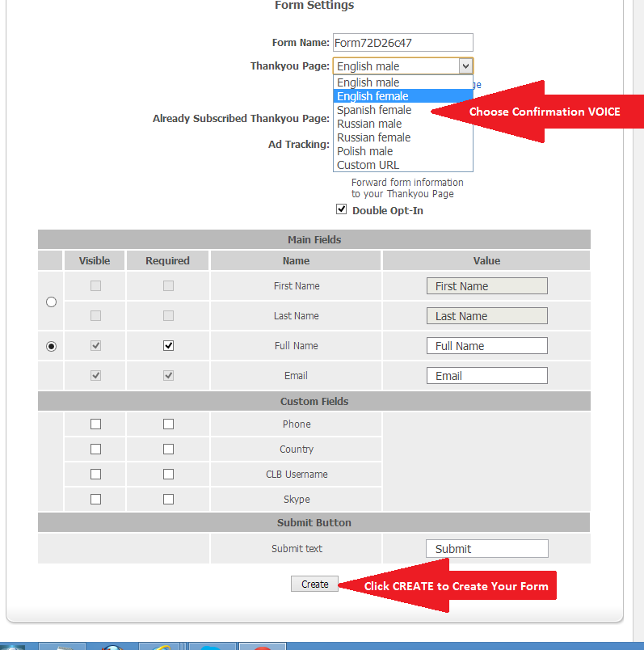Click the Full Name value input
The width and height of the screenshot is (644, 650).
pos(486,346)
